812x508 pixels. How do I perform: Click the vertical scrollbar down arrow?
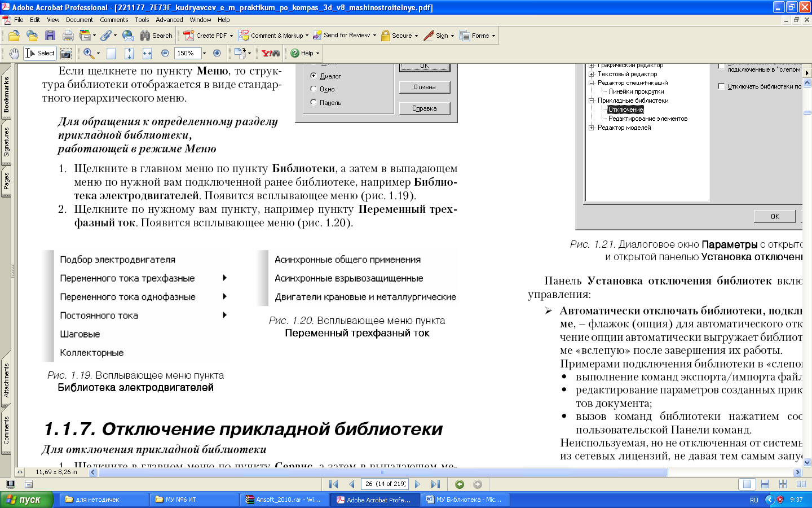(x=807, y=462)
